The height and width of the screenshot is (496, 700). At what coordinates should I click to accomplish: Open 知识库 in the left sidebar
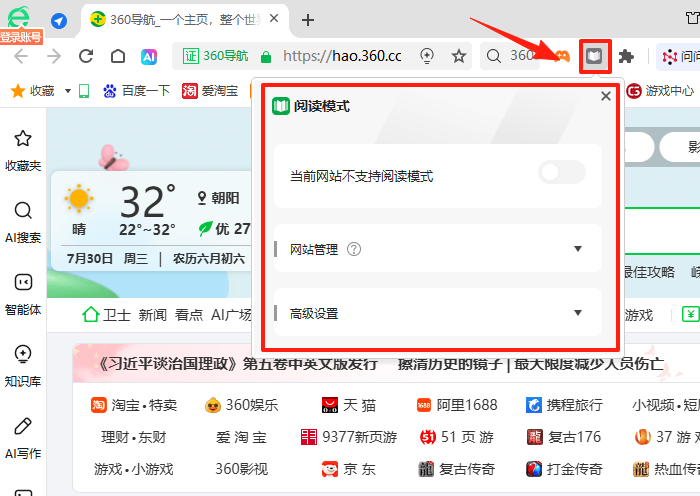click(x=23, y=367)
